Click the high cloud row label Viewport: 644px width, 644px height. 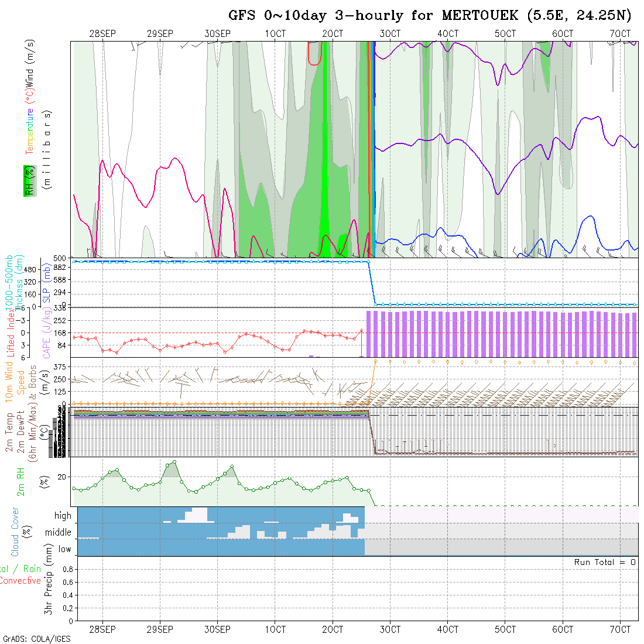point(63,516)
